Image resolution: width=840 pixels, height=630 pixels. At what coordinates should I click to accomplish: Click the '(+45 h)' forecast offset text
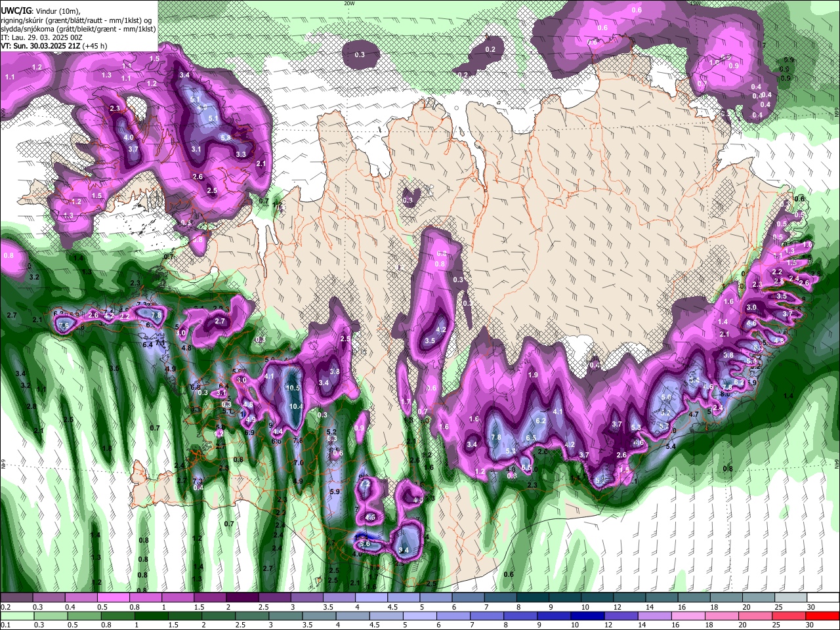95,46
